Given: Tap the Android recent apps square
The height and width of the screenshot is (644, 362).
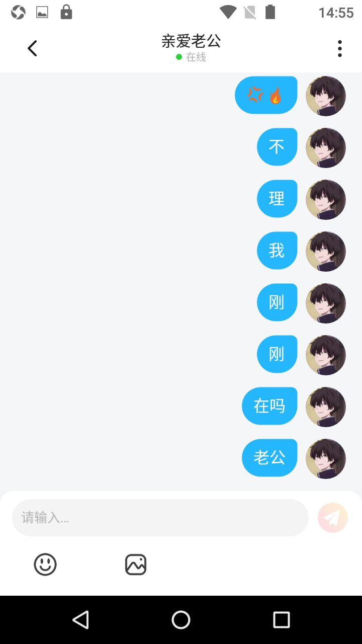Looking at the screenshot, I should (x=282, y=620).
